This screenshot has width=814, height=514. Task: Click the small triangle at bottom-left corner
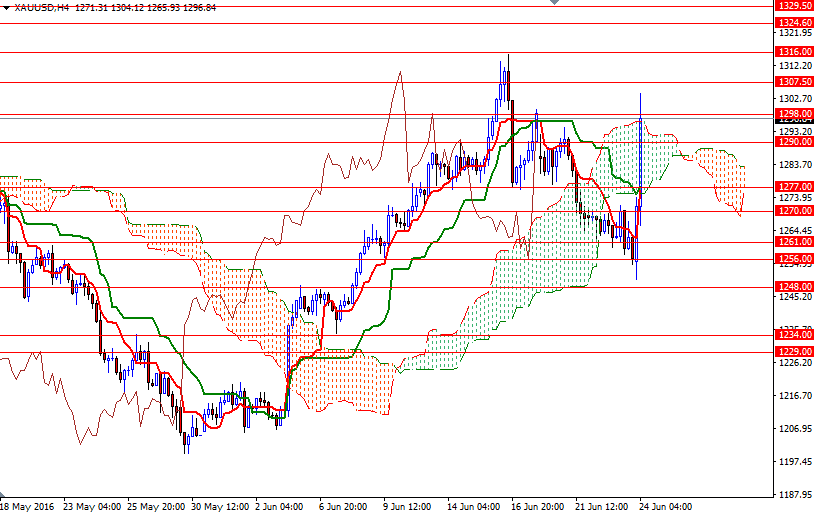pyautogui.click(x=3, y=496)
